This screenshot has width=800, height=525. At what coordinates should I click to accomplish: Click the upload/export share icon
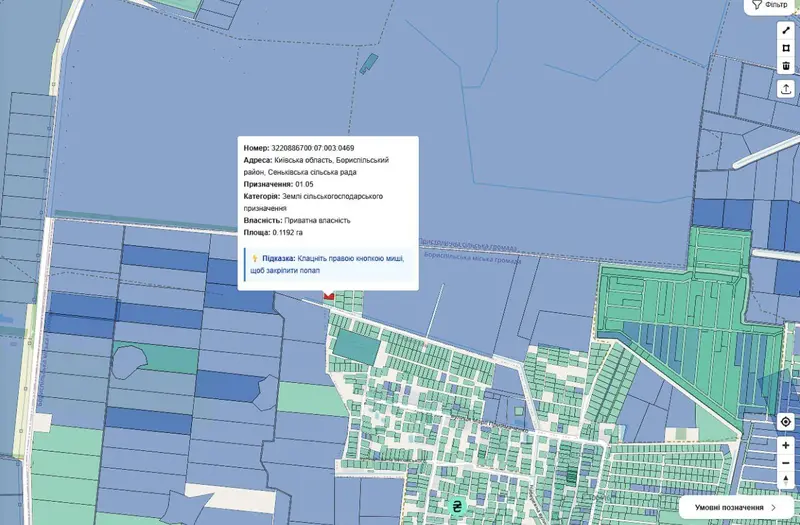click(786, 89)
